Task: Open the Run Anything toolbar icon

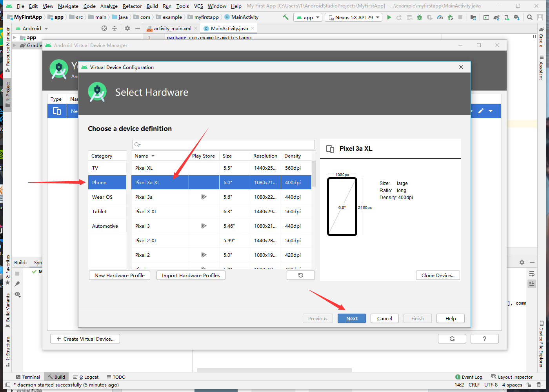Action: click(486, 17)
